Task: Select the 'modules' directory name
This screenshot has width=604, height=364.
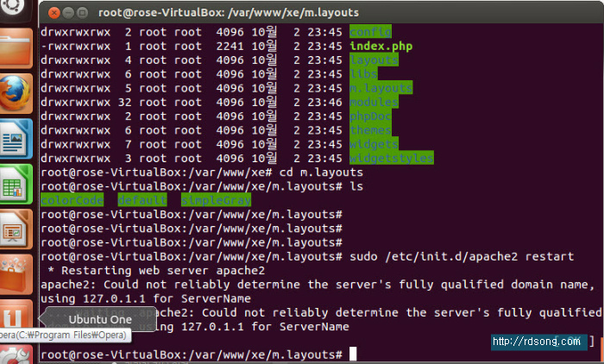Action: click(x=374, y=102)
